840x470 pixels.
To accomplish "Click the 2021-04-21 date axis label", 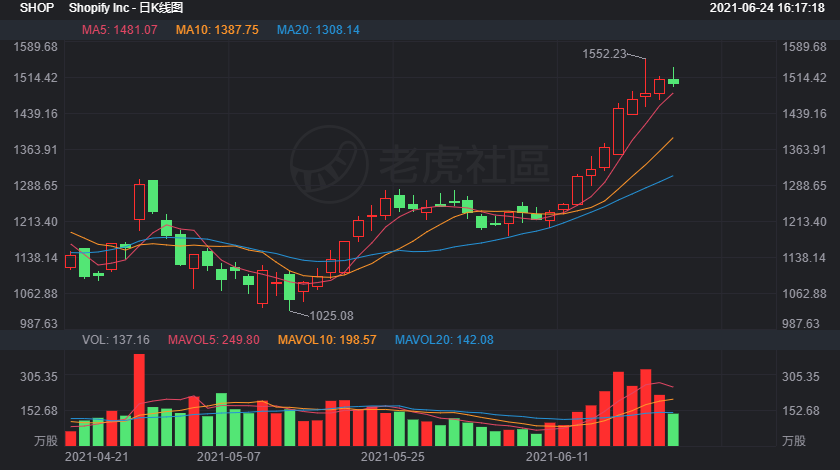I will tap(96, 457).
